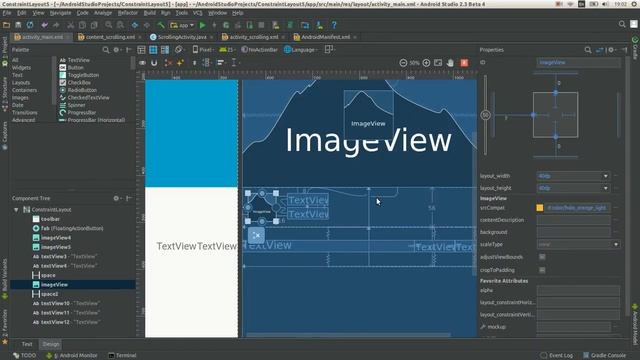640x360 pixels.
Task: Select fab (FloatingActionButton) in Component Tree
Action: pos(68,229)
